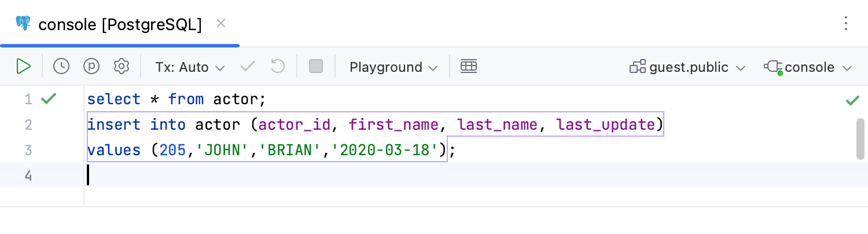Open the Tx: Auto transaction mode dropdown

tap(189, 67)
